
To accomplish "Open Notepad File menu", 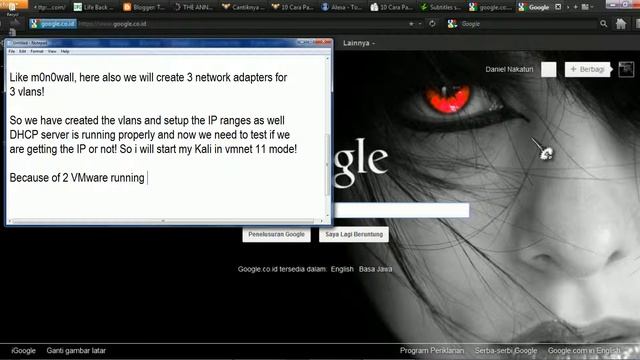I will click(x=11, y=51).
